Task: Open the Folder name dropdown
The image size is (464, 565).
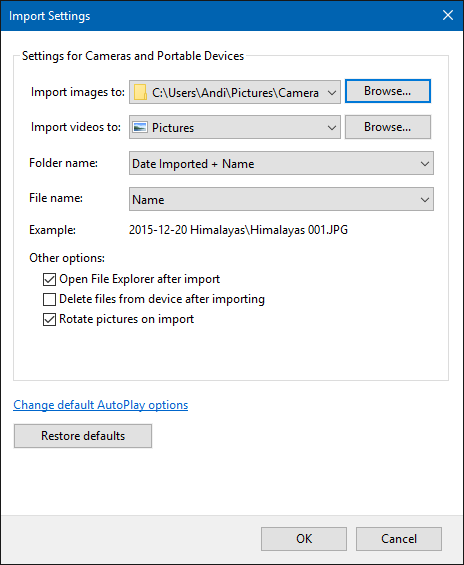Action: 281,164
